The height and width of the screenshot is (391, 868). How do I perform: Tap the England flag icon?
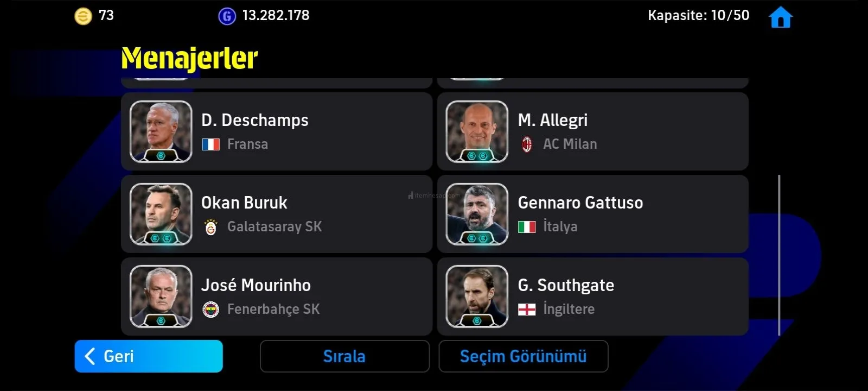point(526,310)
